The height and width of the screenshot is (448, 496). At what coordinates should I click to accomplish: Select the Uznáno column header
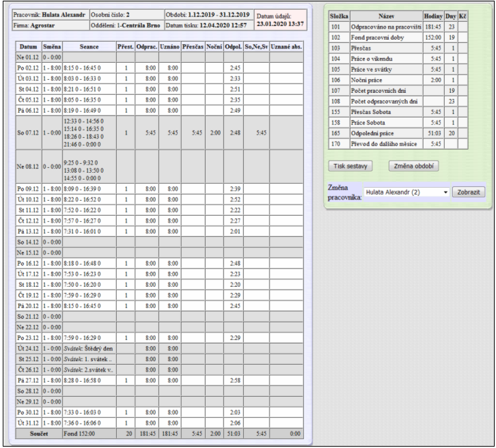[170, 47]
